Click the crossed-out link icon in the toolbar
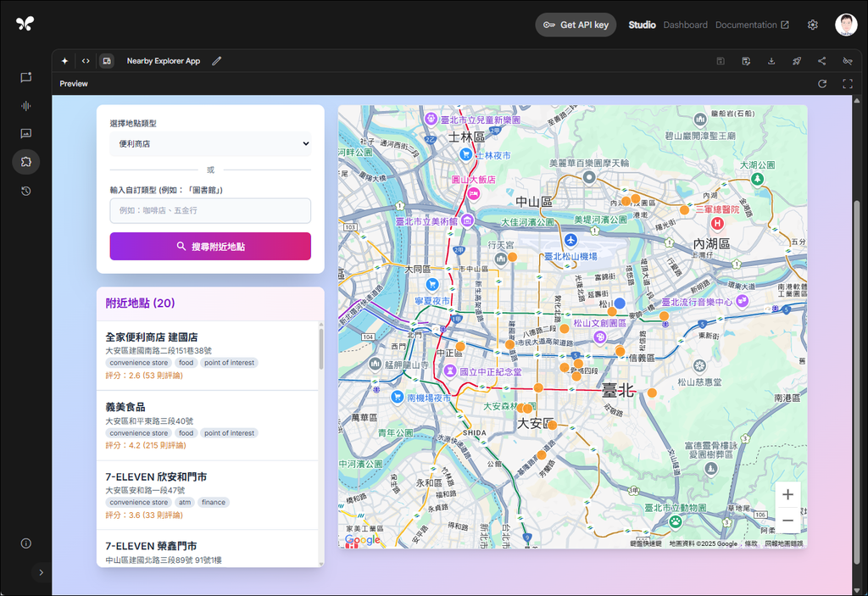 pos(848,61)
